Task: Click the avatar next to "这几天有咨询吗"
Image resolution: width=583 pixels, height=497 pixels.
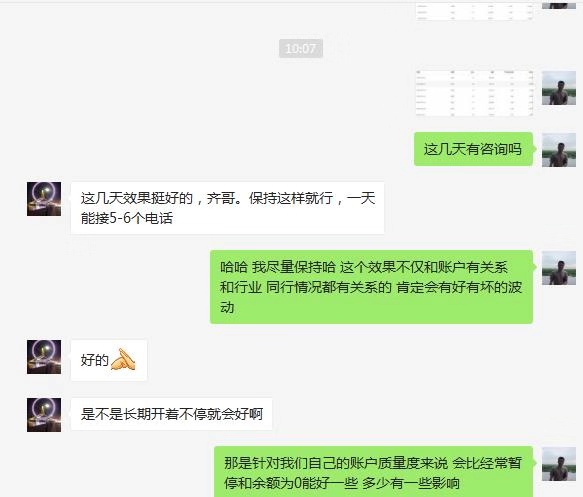Action: (x=559, y=150)
